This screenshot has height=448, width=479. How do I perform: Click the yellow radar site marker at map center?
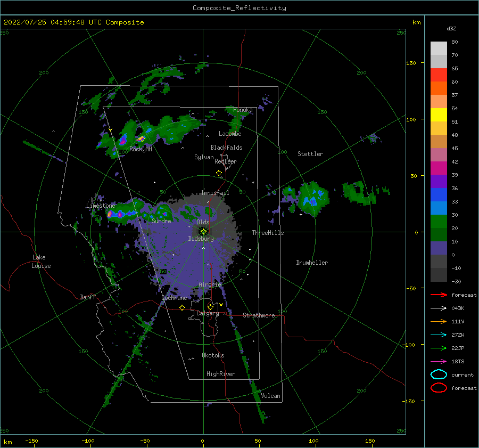pyautogui.click(x=203, y=232)
